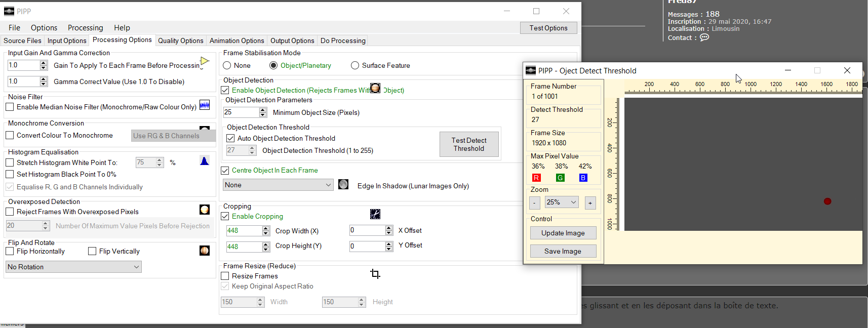Select the blue B channel swatch
The width and height of the screenshot is (868, 328).
(583, 178)
